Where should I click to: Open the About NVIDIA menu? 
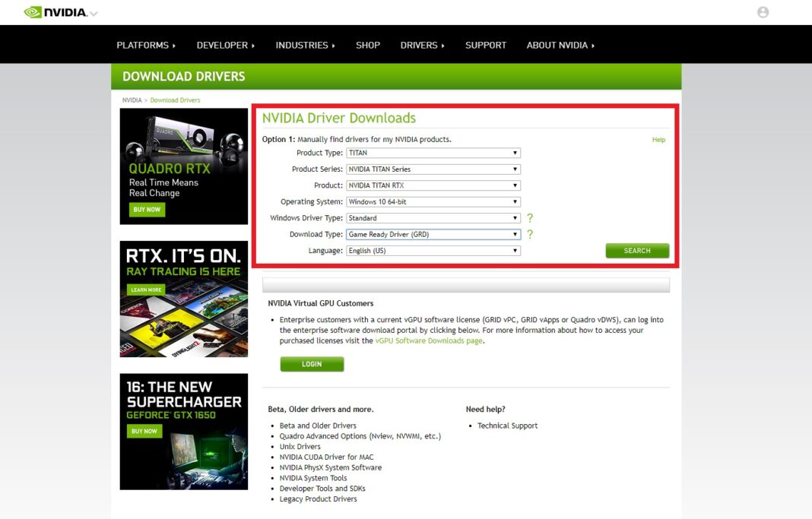pos(561,45)
